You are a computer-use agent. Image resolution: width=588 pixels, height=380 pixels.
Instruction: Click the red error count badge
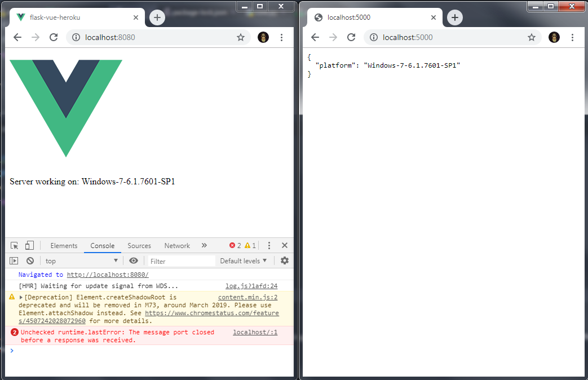(x=235, y=245)
